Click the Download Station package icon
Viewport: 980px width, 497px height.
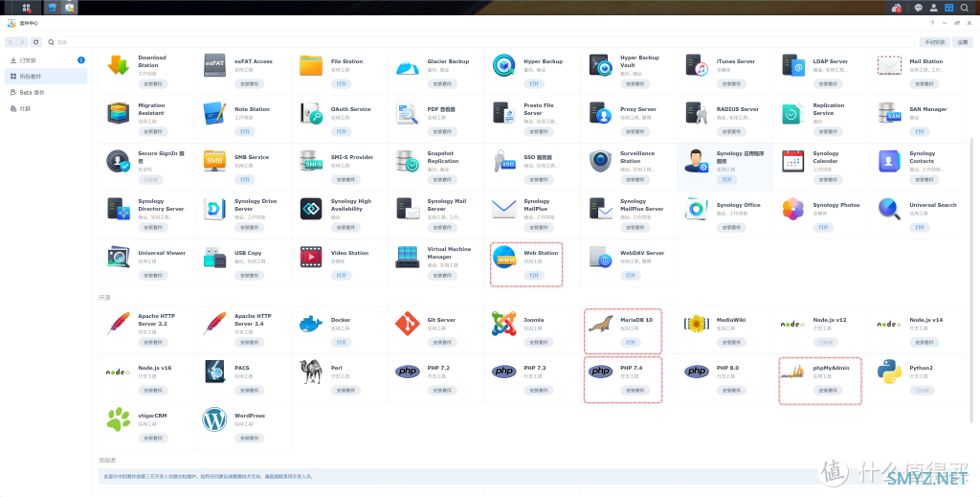point(118,65)
